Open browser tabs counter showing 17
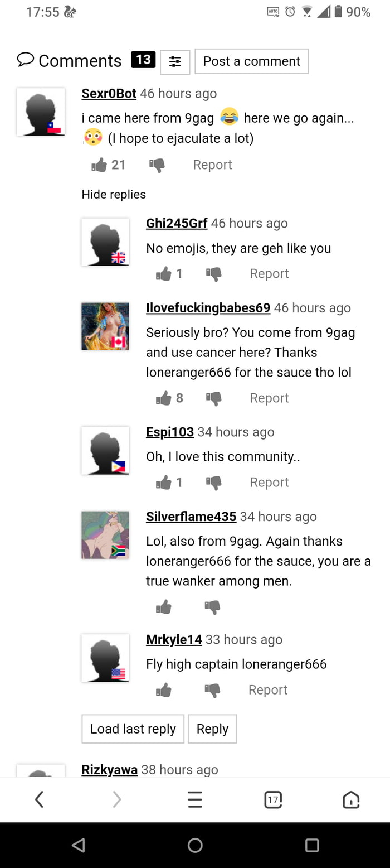 pyautogui.click(x=273, y=800)
